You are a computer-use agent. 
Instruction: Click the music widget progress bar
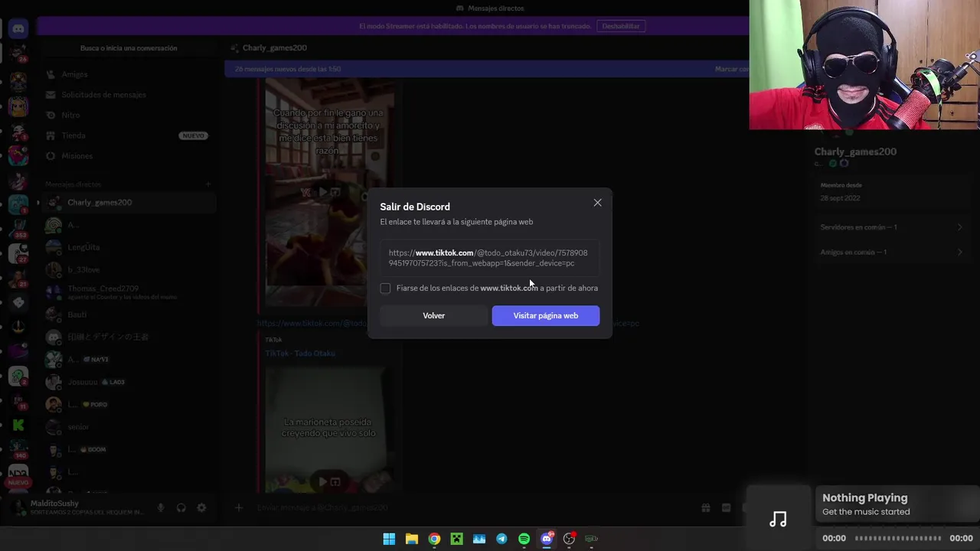[897, 539]
